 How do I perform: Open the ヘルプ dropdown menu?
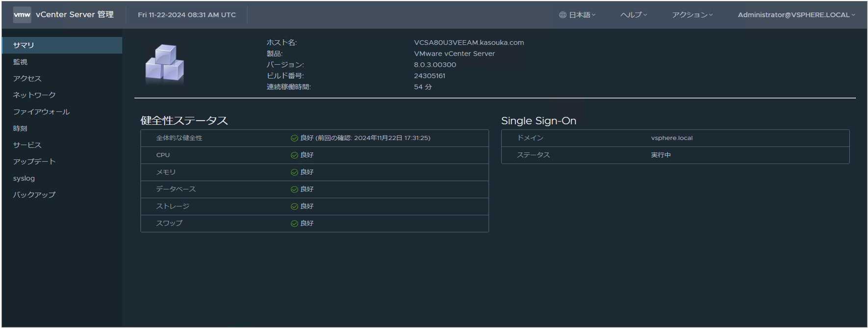coord(634,15)
